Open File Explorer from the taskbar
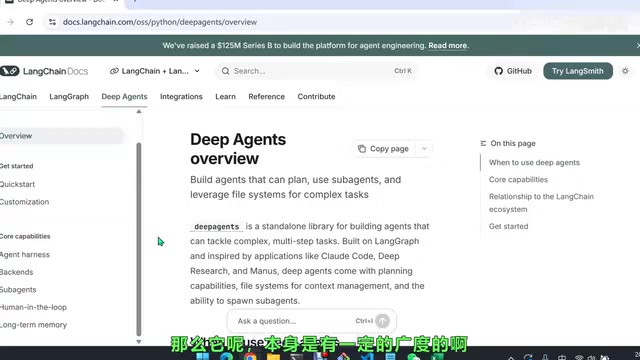Screen dimensions: 640x360 (273, 357)
